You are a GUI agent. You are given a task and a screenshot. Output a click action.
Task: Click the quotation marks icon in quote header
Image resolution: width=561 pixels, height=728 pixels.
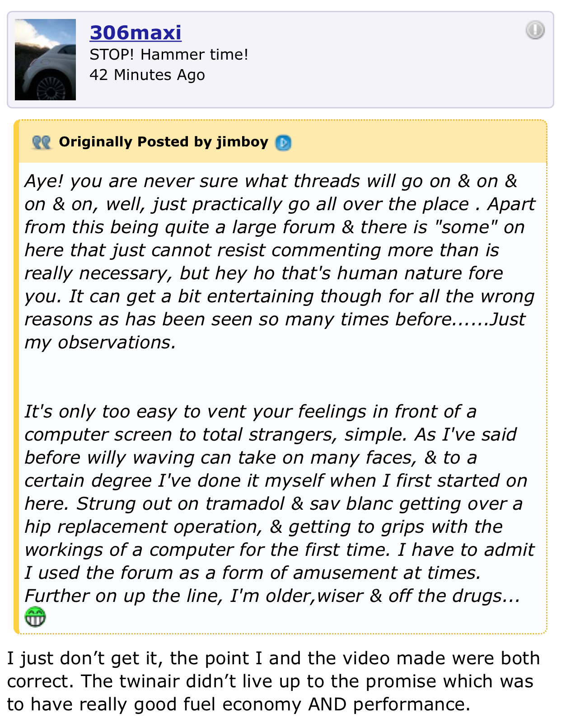(42, 143)
